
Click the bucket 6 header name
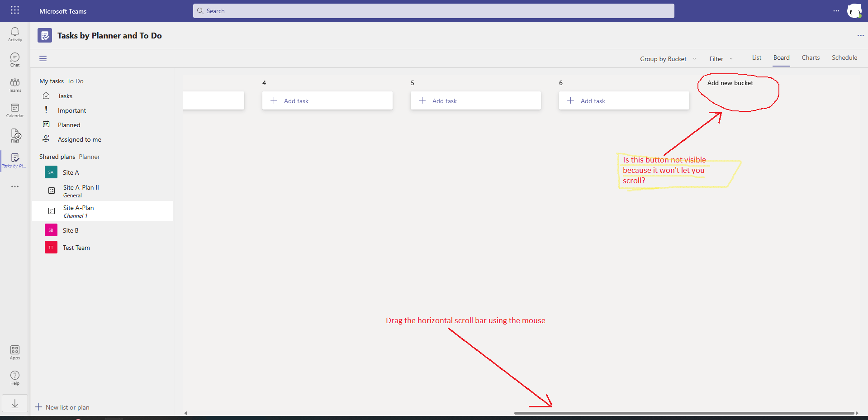point(561,83)
